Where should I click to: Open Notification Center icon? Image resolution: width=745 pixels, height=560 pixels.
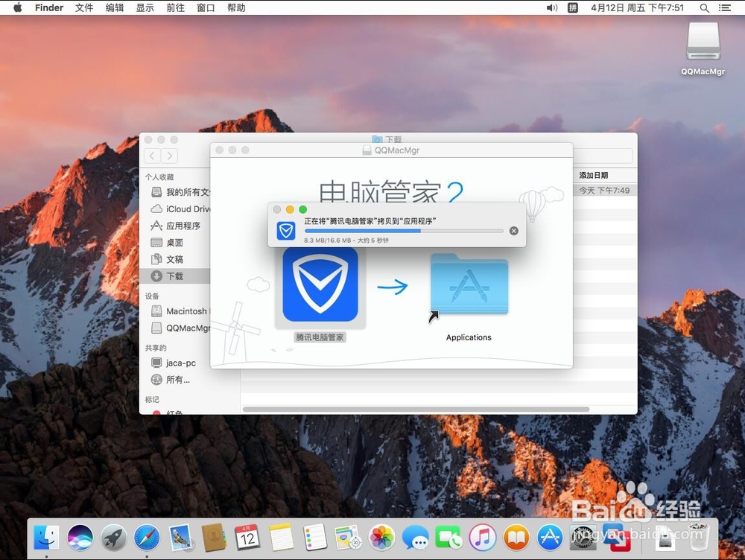tap(725, 8)
